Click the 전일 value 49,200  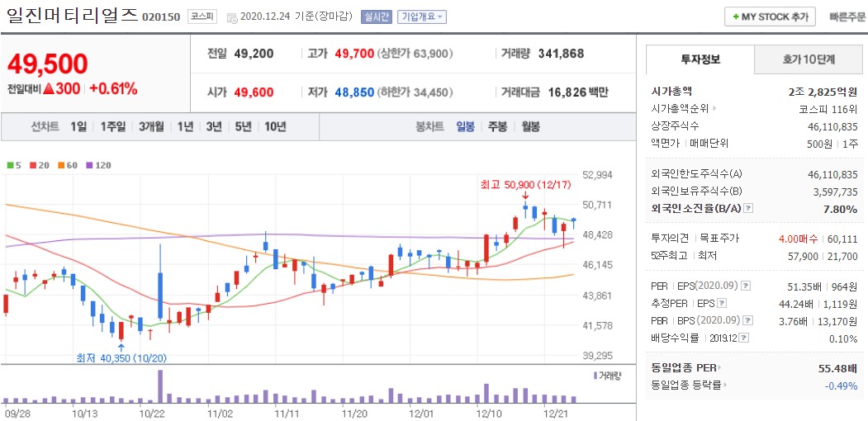point(254,54)
